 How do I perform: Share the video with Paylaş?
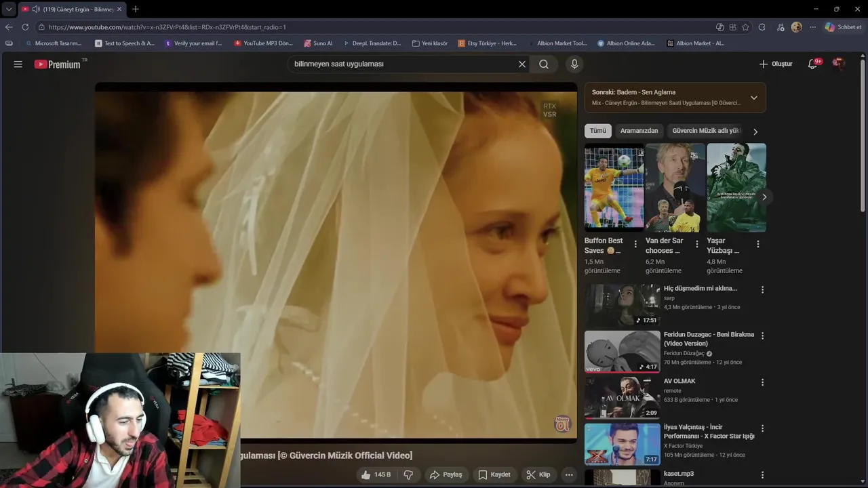(x=446, y=474)
